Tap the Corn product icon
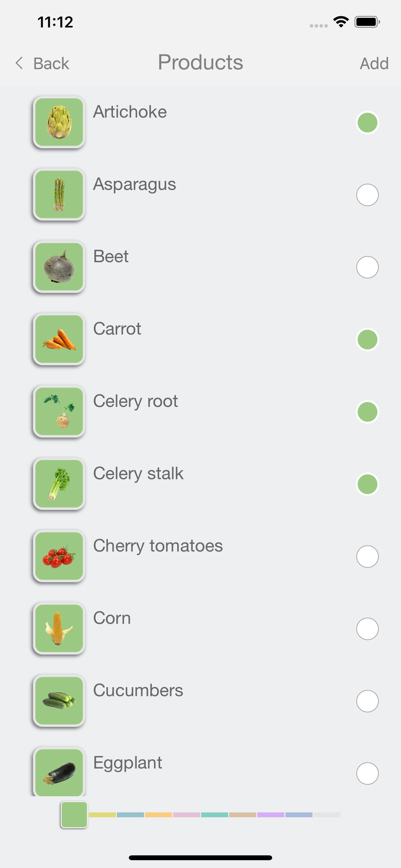 click(59, 629)
